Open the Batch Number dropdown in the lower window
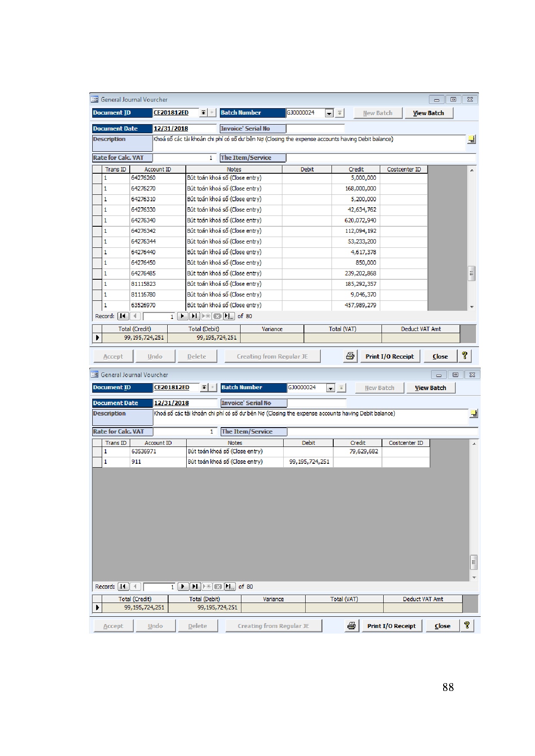This screenshot has width=535, height=756. point(330,388)
